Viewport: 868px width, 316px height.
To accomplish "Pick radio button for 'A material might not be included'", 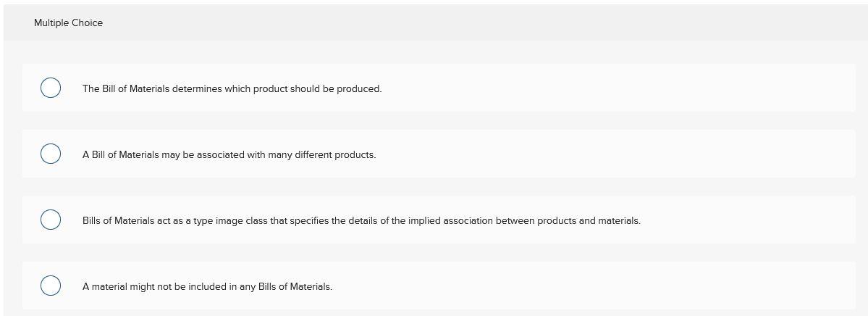I will coord(50,286).
